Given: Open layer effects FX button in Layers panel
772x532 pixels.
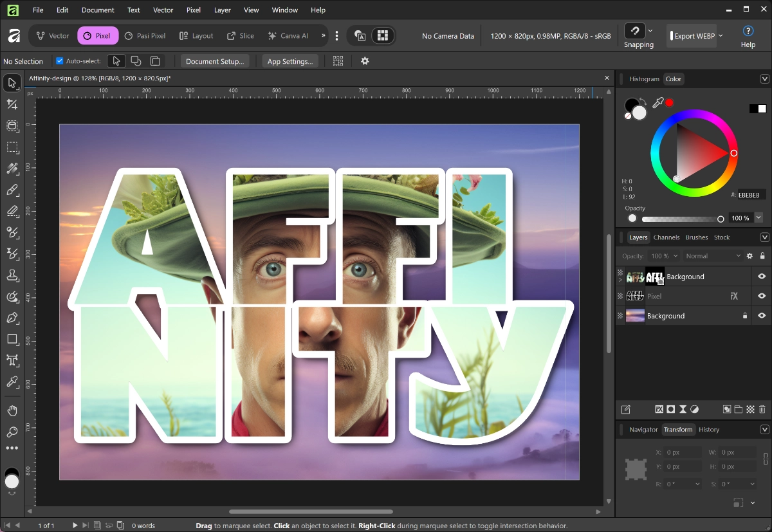Looking at the screenshot, I should 659,409.
